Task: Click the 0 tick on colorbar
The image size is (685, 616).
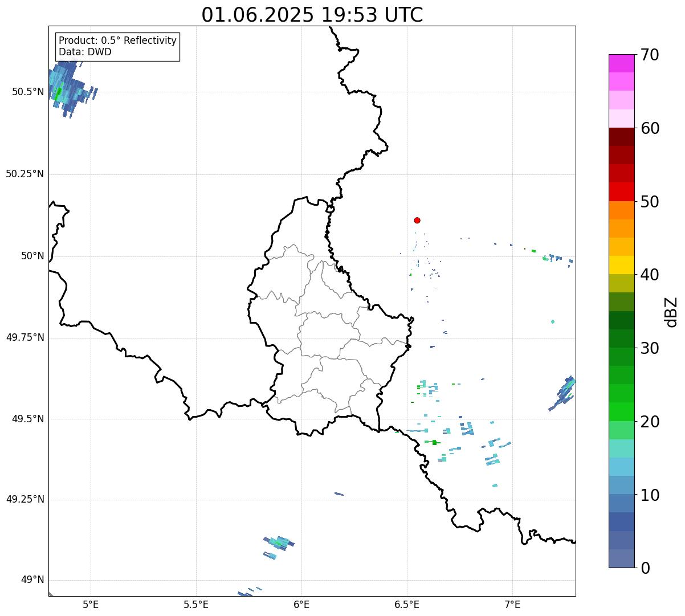Action: [645, 568]
